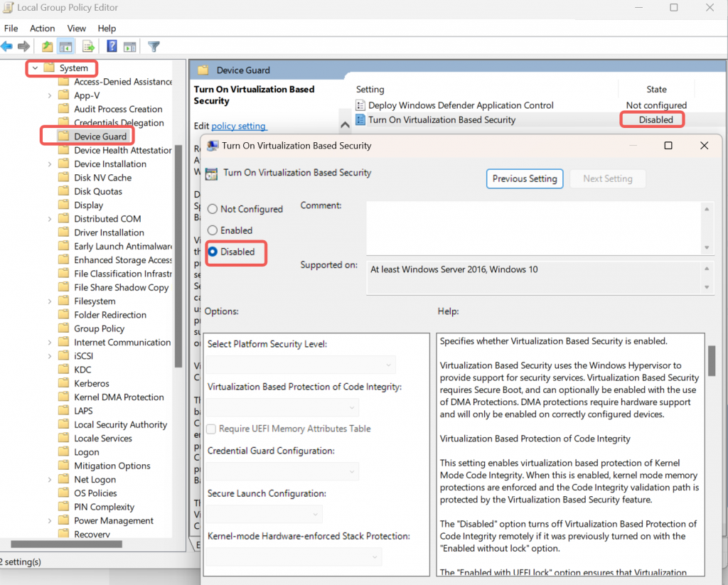Click the Device Guard folder icon in the tree
Image resolution: width=728 pixels, height=585 pixels.
63,136
